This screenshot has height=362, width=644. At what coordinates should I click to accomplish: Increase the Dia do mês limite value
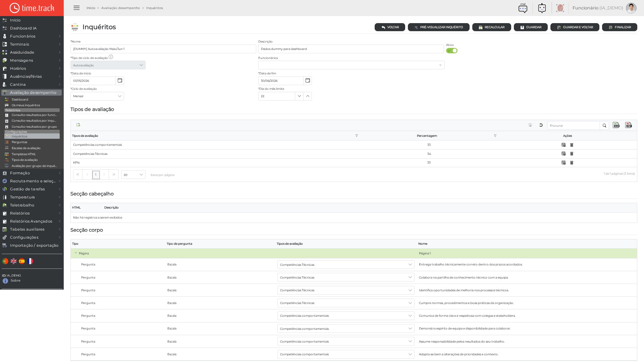coord(308,96)
